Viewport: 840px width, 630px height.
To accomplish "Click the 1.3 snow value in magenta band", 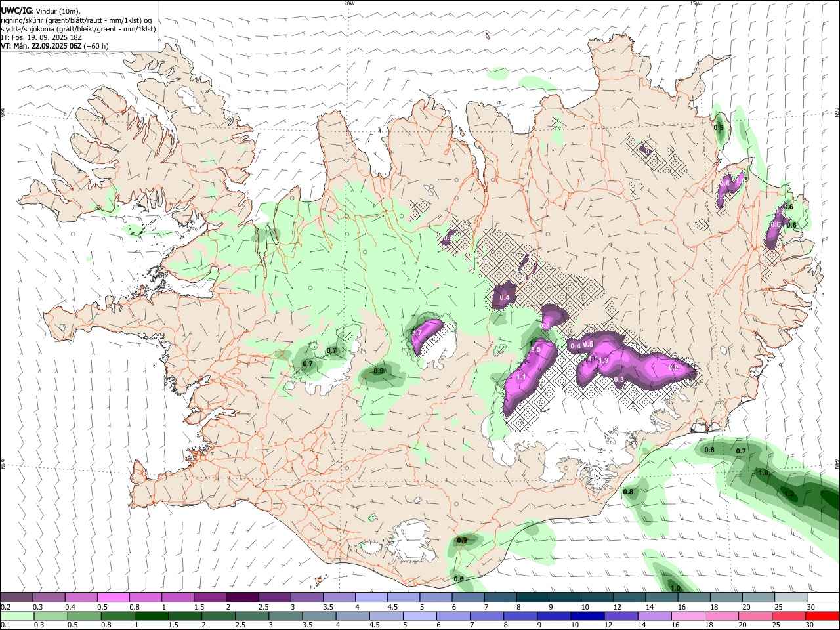I will click(604, 360).
